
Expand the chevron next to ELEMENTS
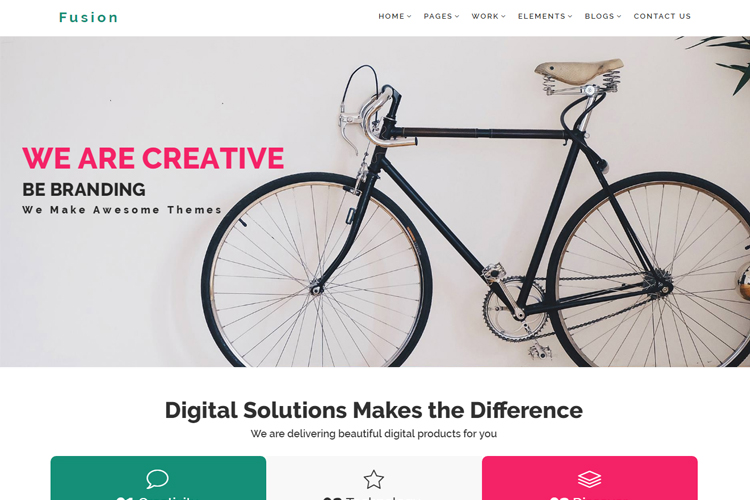(x=570, y=16)
